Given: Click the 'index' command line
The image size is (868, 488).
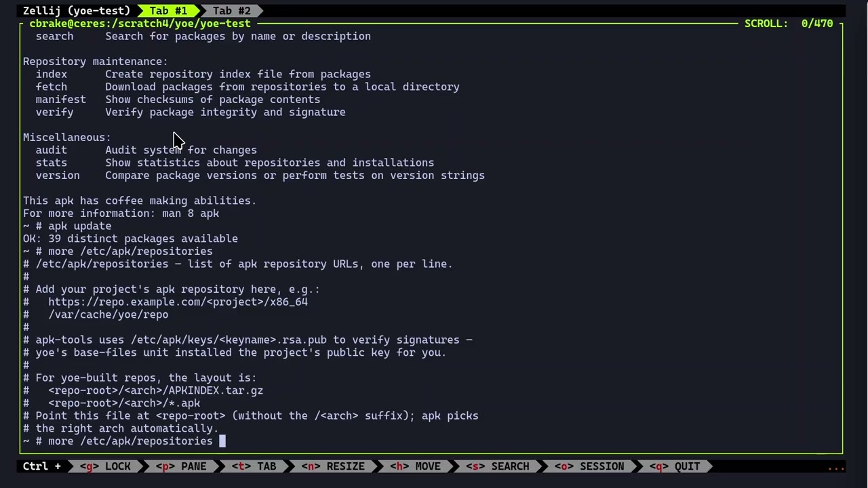Looking at the screenshot, I should point(203,75).
